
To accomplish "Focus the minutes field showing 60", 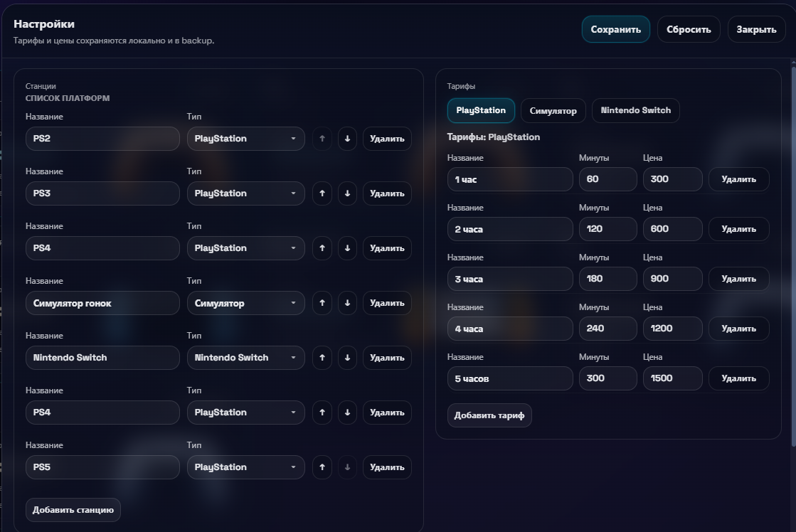I will click(x=607, y=179).
